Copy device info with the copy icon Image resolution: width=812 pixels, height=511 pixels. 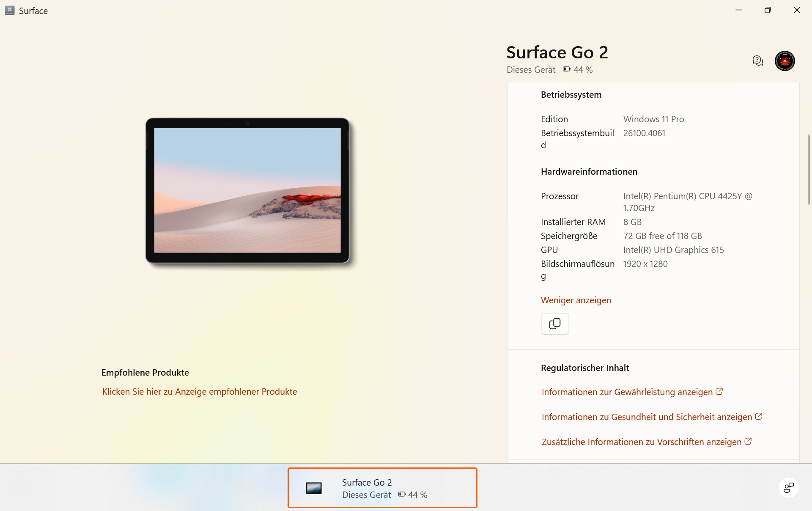pos(554,324)
